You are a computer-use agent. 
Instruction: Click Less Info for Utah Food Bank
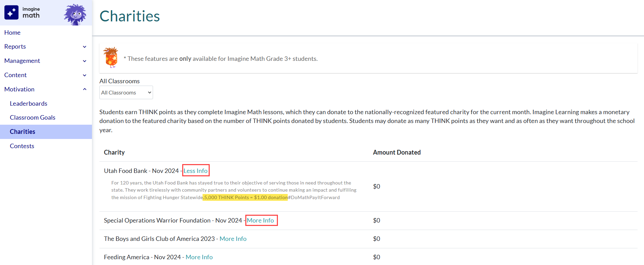point(196,171)
